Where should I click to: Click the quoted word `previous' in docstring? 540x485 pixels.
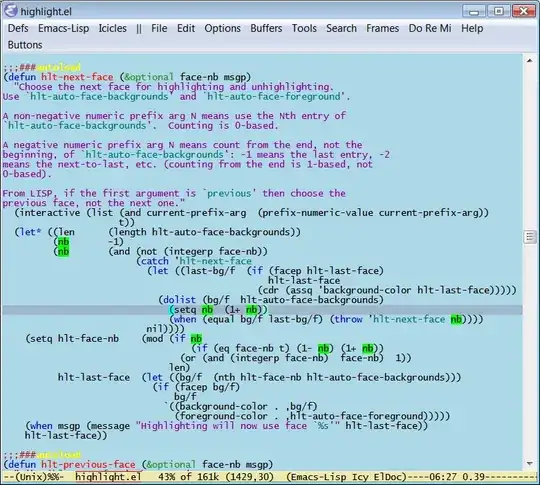229,193
